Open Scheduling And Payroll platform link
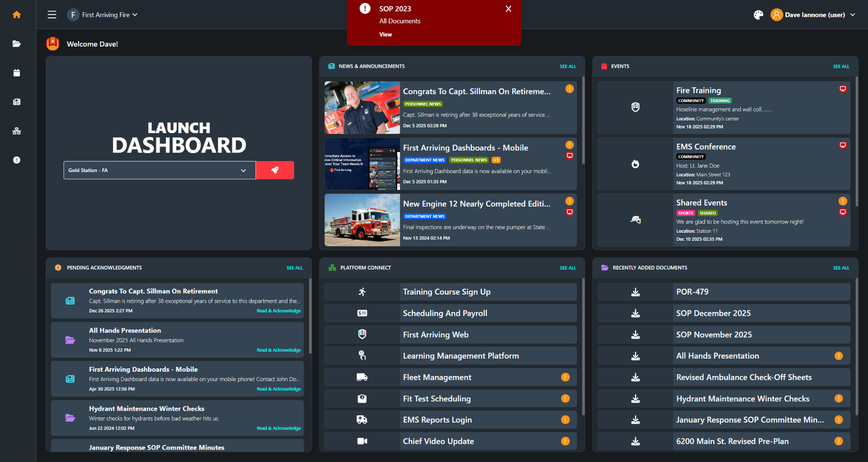868x462 pixels. tap(445, 313)
